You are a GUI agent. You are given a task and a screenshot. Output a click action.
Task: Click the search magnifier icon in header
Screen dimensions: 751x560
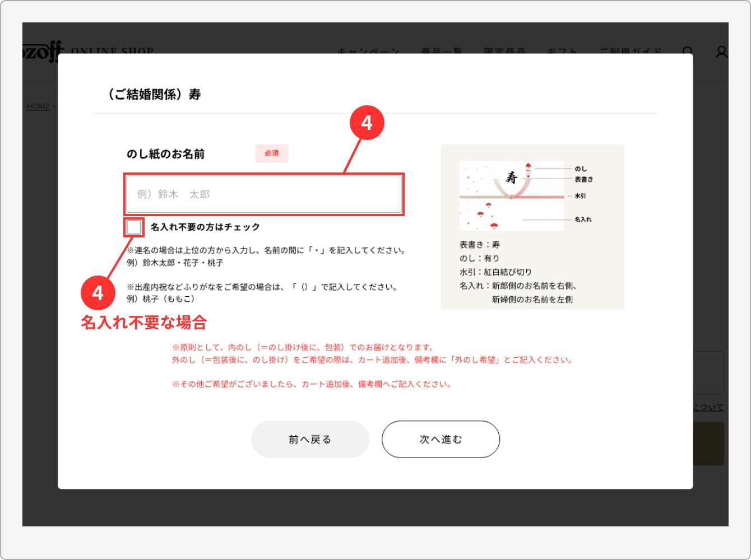click(x=688, y=52)
